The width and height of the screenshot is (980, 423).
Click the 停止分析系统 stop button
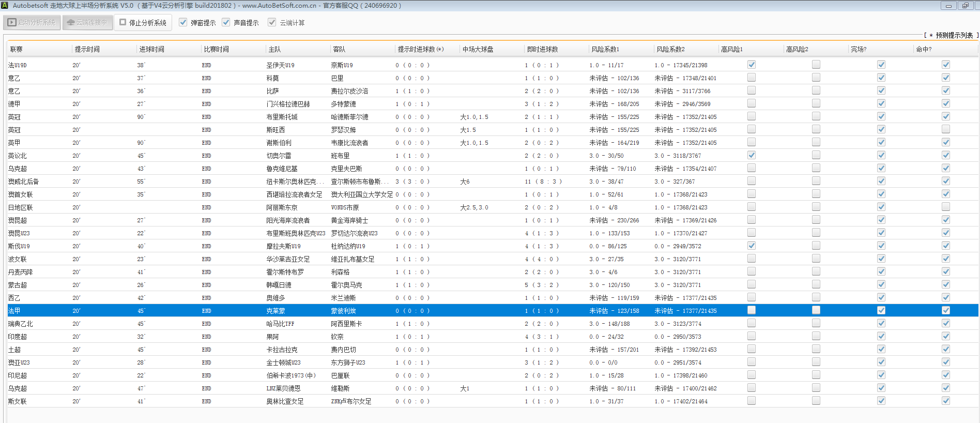[x=143, y=23]
